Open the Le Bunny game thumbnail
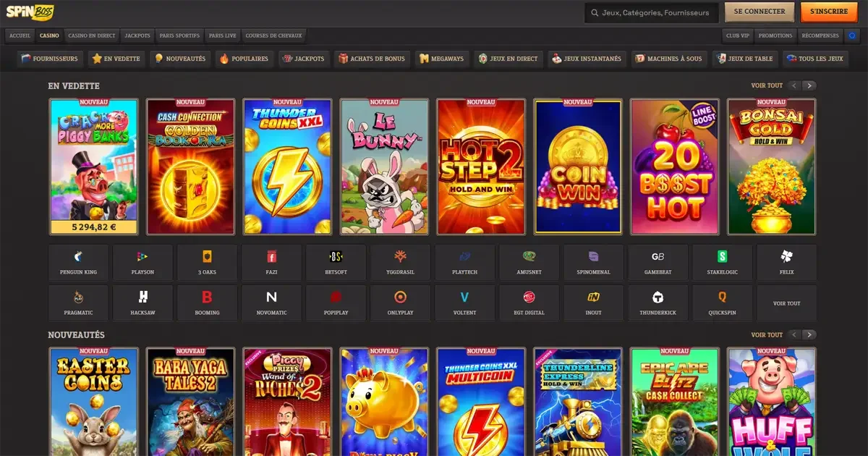 click(x=384, y=166)
